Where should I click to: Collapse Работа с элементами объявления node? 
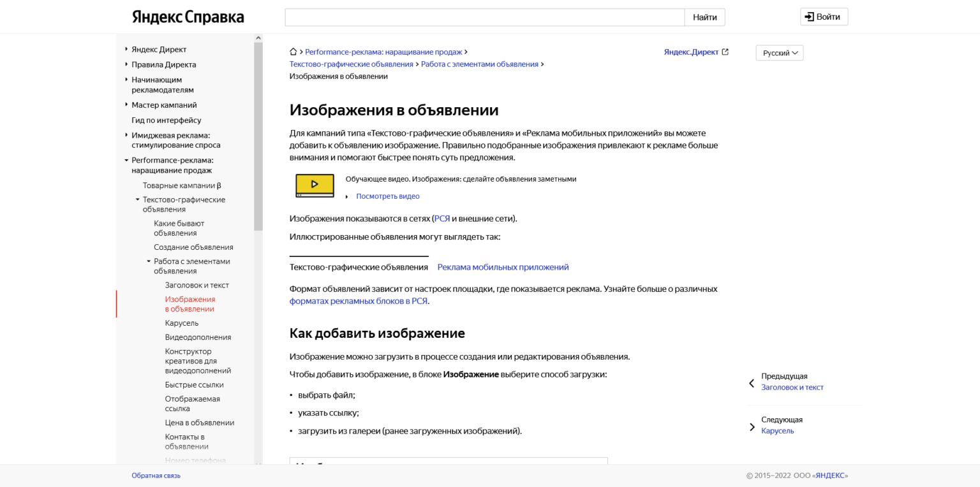(149, 261)
